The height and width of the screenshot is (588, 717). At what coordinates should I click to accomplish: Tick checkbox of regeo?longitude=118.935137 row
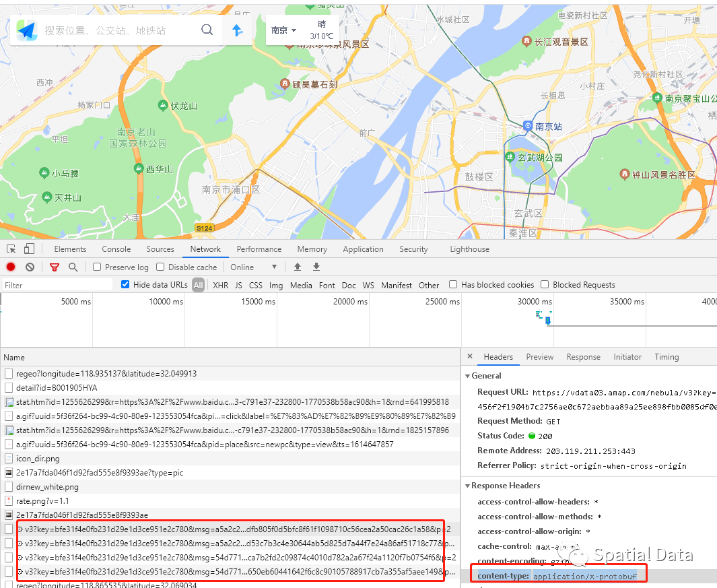coord(9,373)
